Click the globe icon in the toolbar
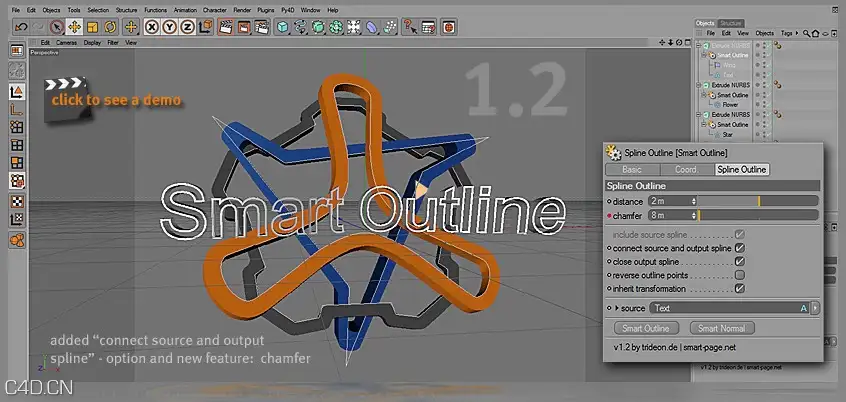This screenshot has height=402, width=846. (448, 26)
